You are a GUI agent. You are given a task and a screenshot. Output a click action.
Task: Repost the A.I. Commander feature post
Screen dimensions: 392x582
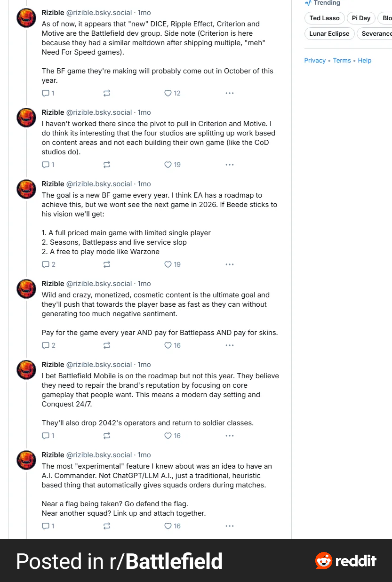pos(107,526)
